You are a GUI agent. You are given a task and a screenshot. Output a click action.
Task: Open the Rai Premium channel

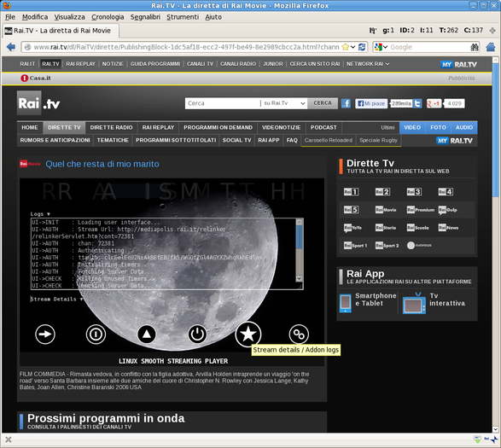(x=421, y=210)
